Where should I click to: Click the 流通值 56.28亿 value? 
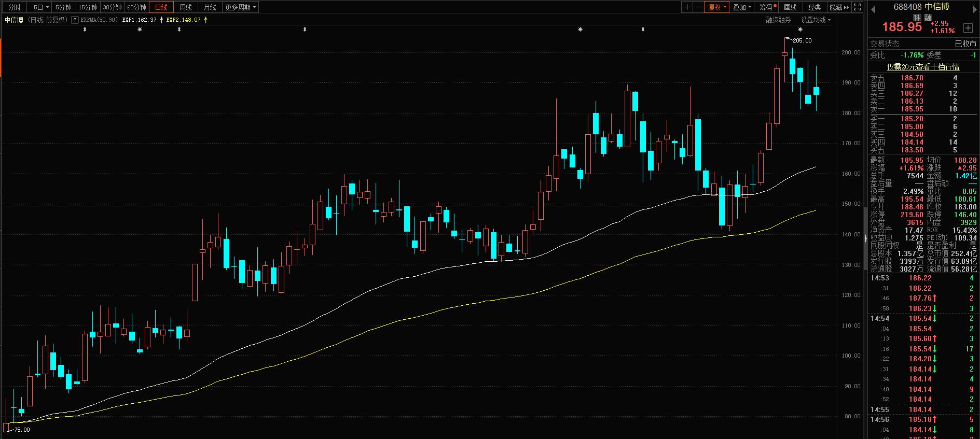coord(964,269)
